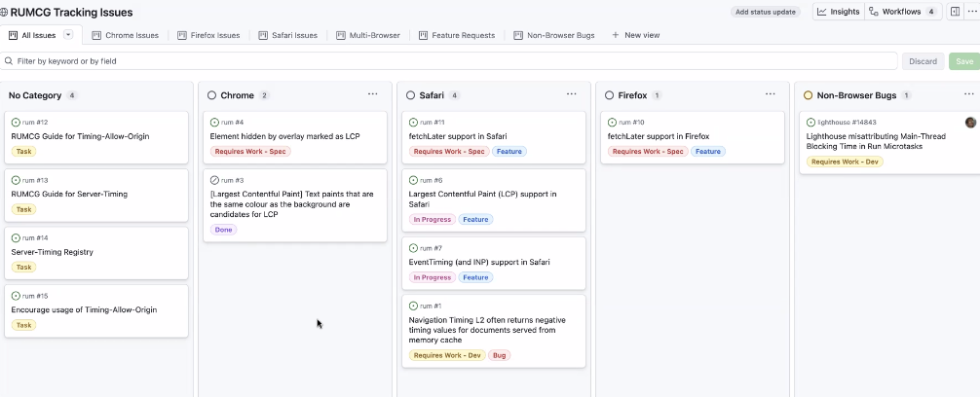The image size is (980, 397).
Task: Click the Bug label on rum #1
Action: (x=500, y=355)
